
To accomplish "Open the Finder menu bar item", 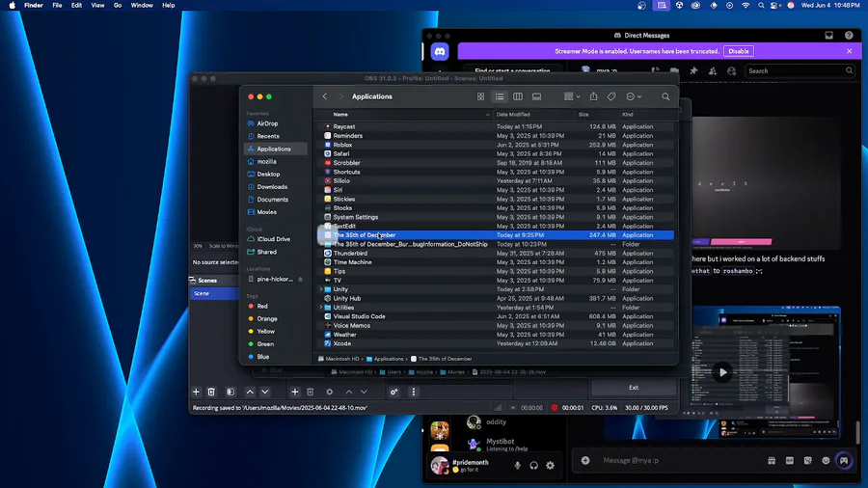I will pos(33,5).
